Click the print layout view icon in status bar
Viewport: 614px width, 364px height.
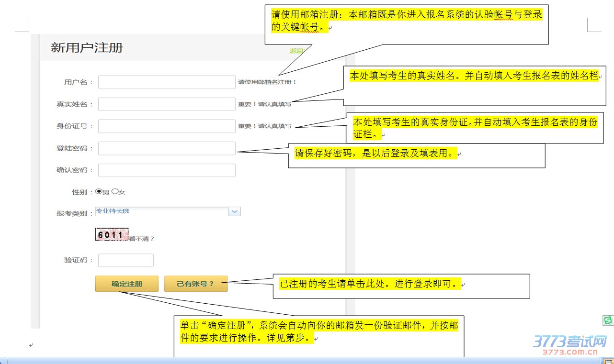click(x=607, y=360)
